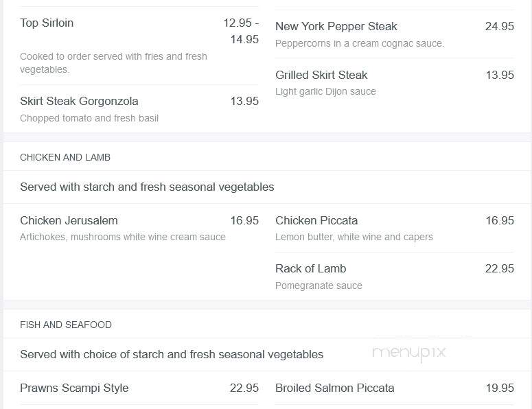
Task: Click the Top Sirloin menu item
Action: pos(47,23)
